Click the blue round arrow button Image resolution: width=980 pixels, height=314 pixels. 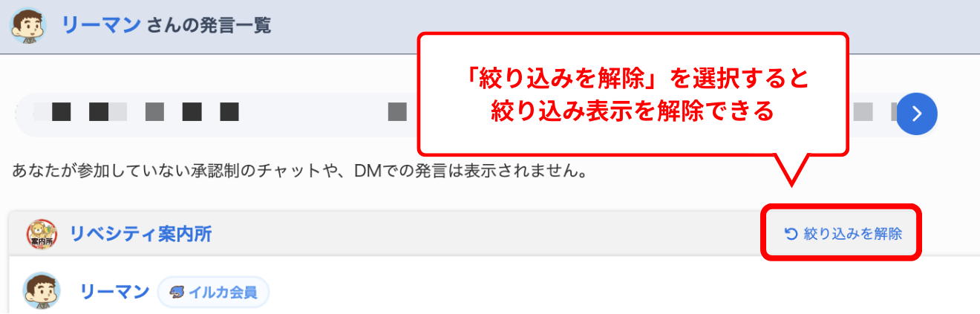pos(916,114)
